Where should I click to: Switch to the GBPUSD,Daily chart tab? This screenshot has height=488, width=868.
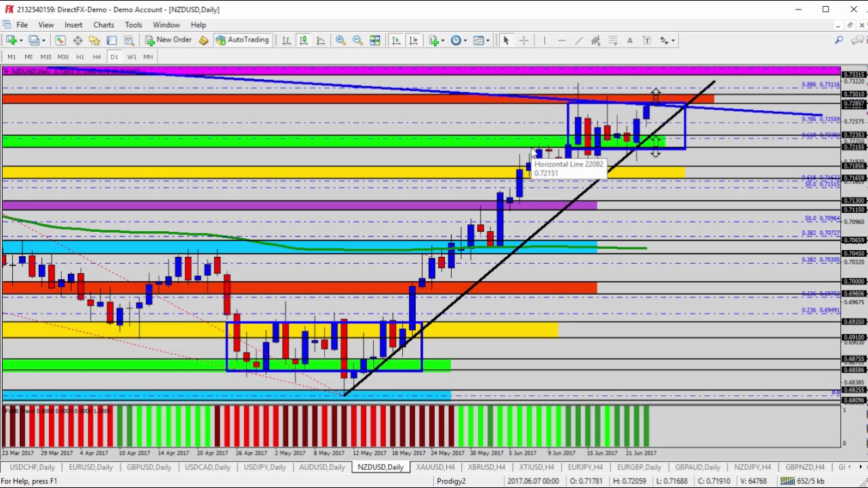[x=149, y=467]
